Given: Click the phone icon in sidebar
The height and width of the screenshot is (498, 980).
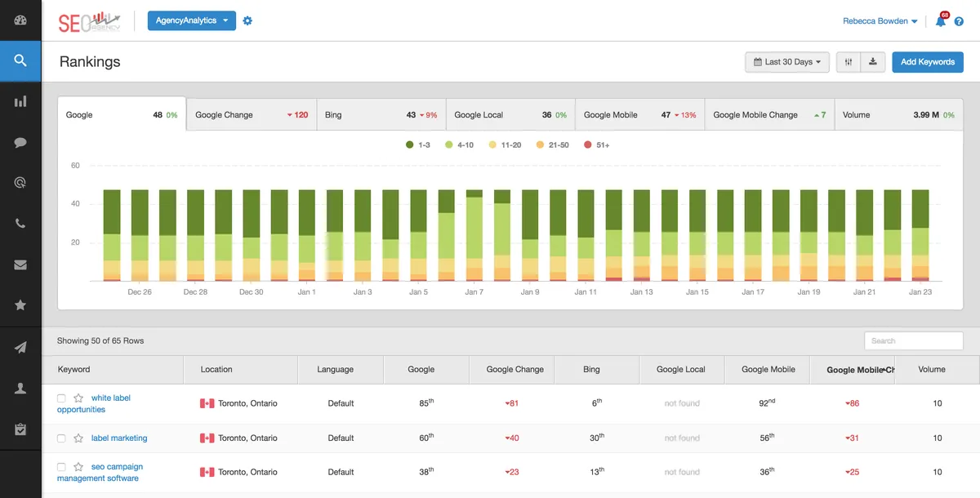Looking at the screenshot, I should point(20,224).
